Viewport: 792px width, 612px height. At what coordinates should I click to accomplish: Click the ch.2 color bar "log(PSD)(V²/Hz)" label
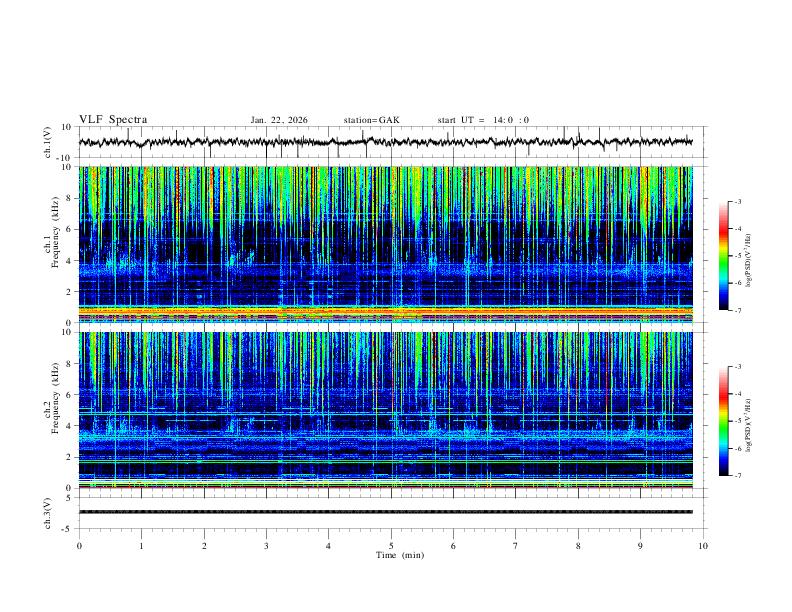coord(748,425)
